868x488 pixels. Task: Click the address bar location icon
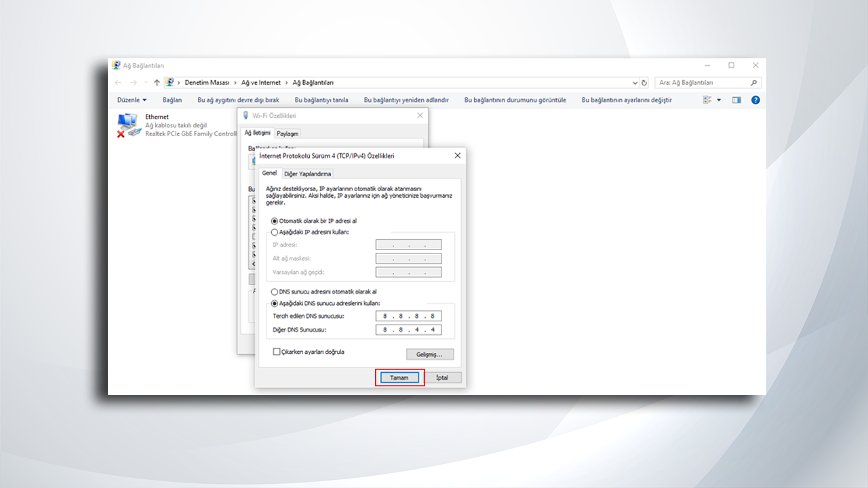(170, 83)
